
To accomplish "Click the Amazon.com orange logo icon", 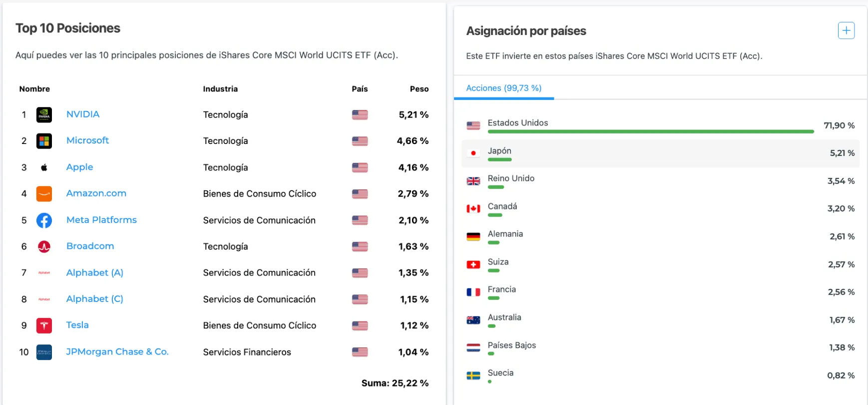I will pos(44,193).
